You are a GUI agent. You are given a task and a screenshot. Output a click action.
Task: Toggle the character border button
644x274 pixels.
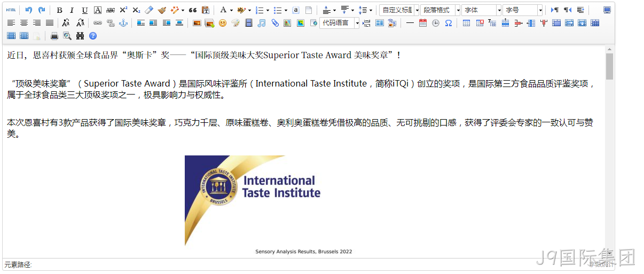98,10
